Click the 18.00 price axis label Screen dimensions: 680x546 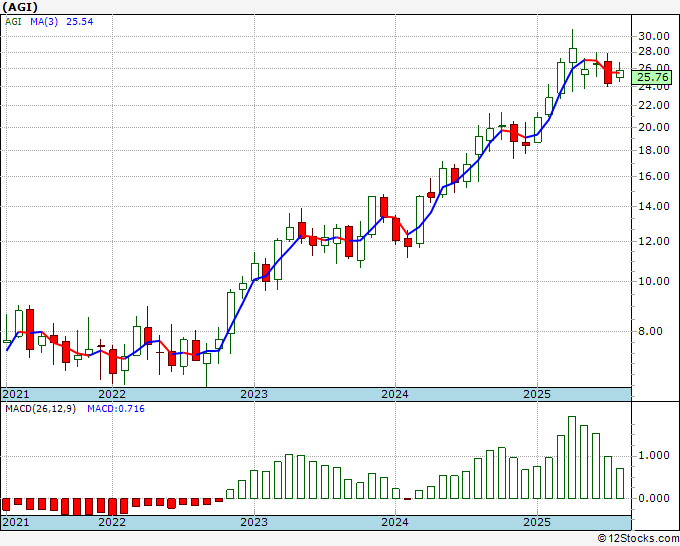coord(653,150)
